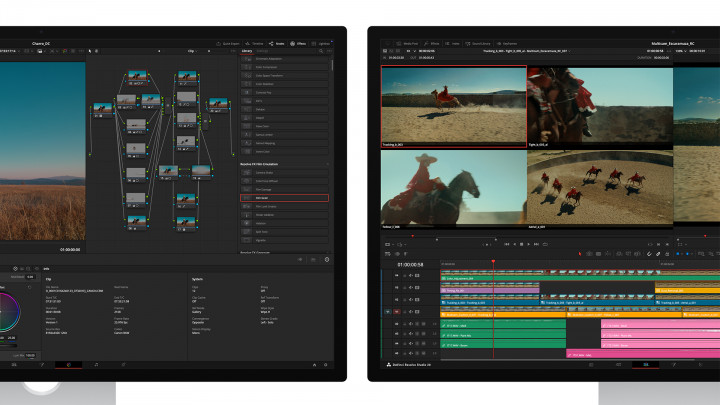The image size is (720, 405).
Task: Click the red timeline playhead marker
Action: (x=494, y=261)
